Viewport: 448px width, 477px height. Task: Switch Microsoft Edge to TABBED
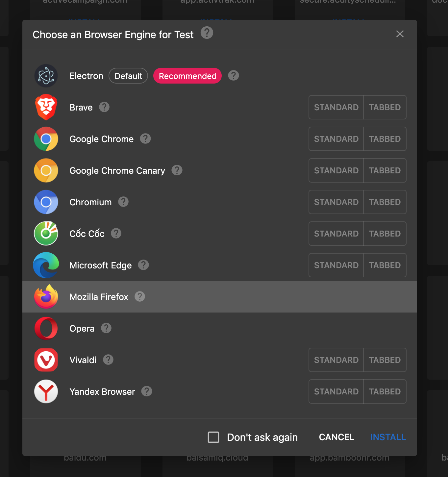pos(385,265)
